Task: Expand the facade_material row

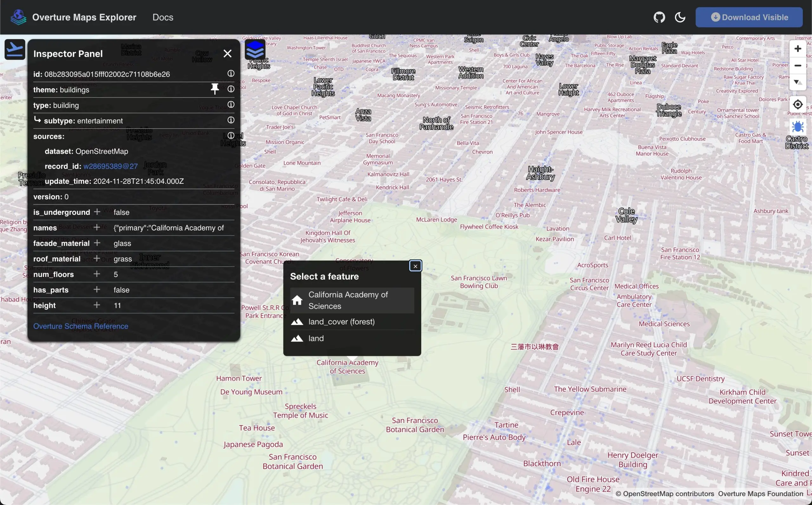Action: pyautogui.click(x=97, y=243)
